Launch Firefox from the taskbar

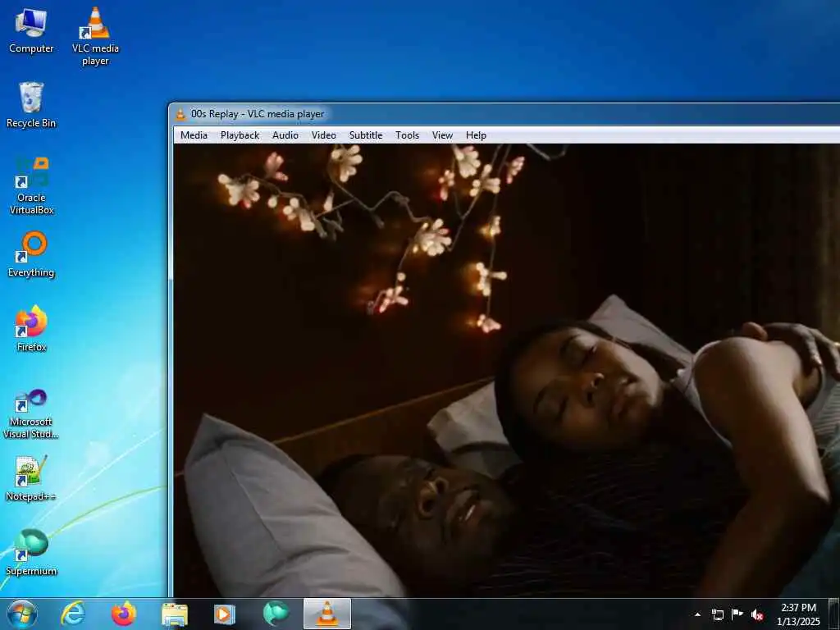124,614
